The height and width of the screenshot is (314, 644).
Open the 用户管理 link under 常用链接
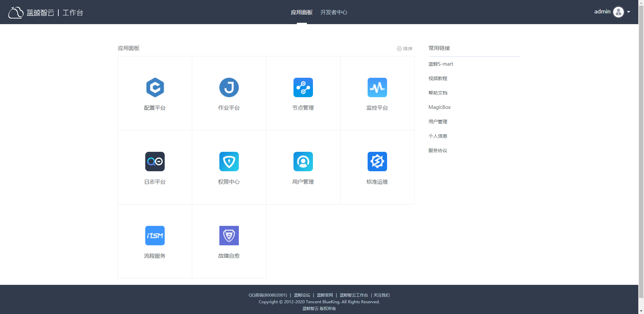click(438, 122)
